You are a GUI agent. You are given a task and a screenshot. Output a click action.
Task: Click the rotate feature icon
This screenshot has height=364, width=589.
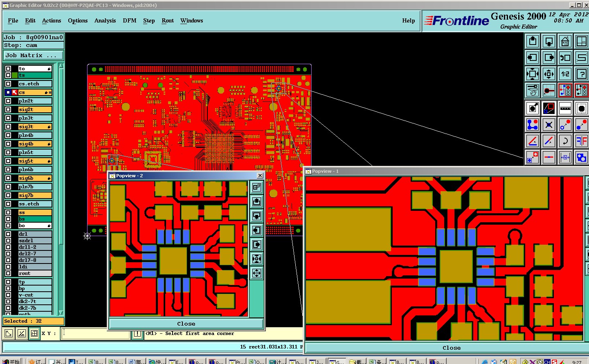[565, 141]
